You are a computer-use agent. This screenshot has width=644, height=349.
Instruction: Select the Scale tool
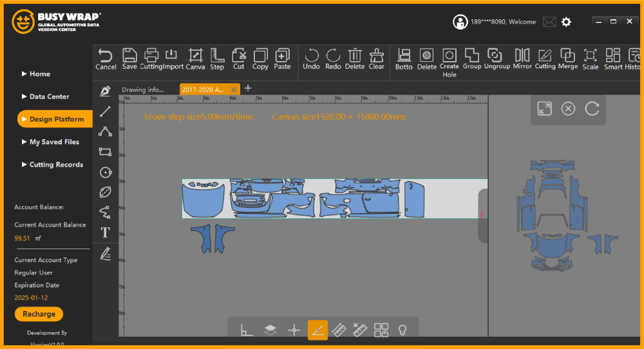(x=591, y=59)
